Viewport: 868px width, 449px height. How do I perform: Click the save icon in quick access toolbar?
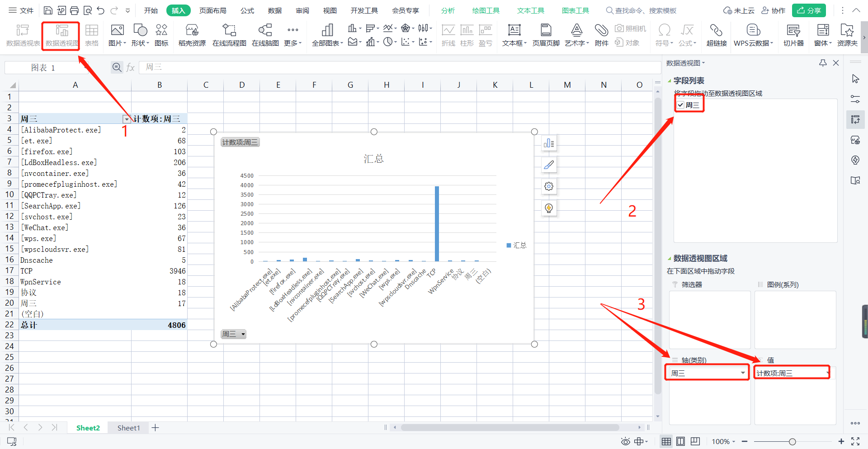tap(48, 10)
